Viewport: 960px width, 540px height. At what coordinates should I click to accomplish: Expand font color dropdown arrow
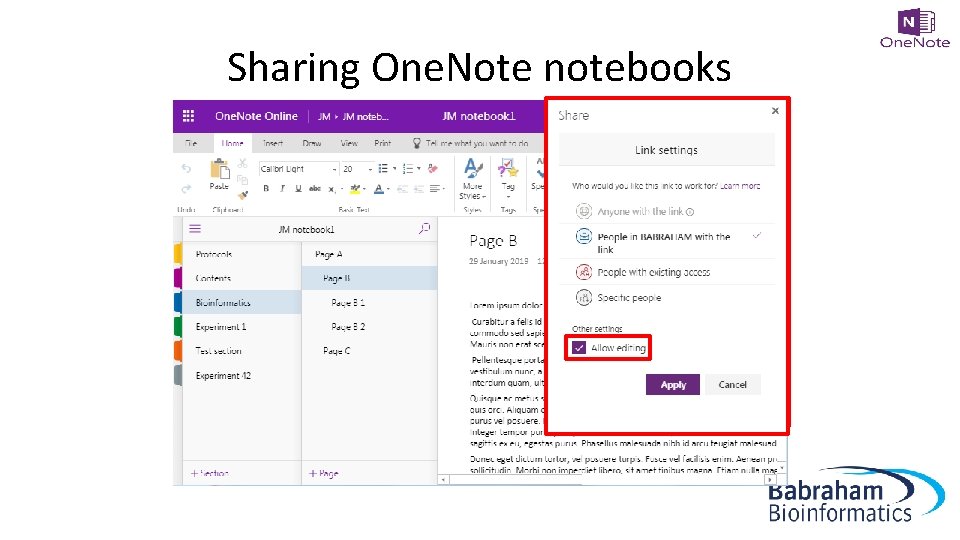pos(388,189)
